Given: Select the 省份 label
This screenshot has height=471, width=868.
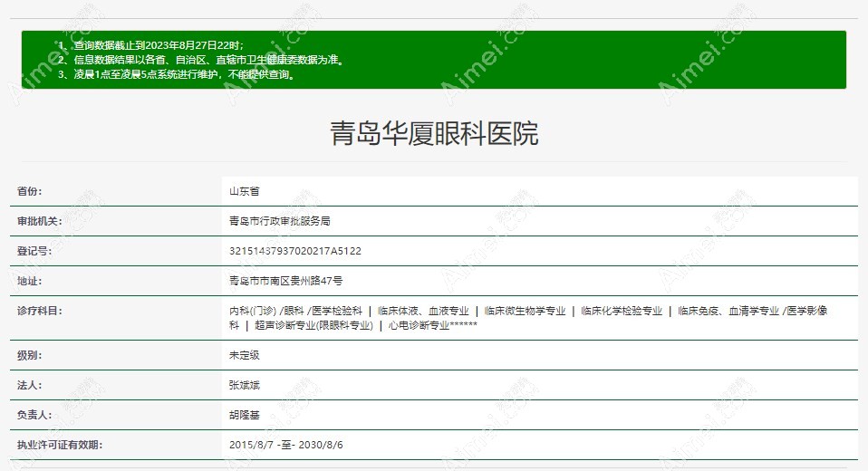Looking at the screenshot, I should coord(29,191).
